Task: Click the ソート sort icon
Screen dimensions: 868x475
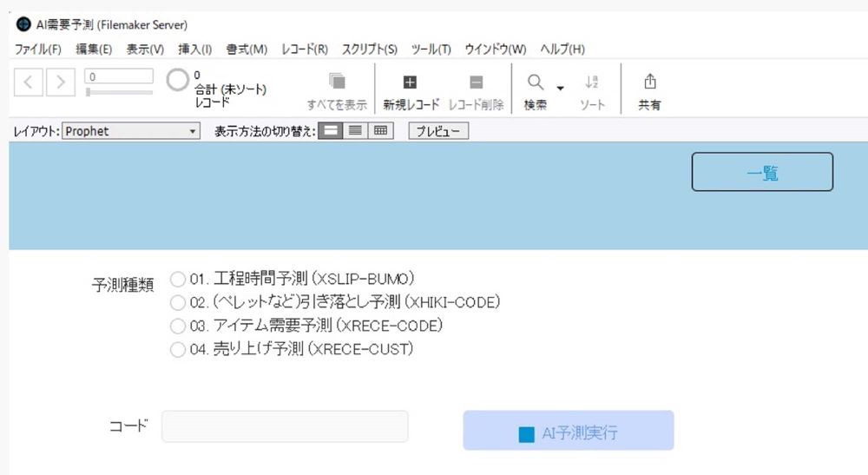Action: click(x=592, y=82)
